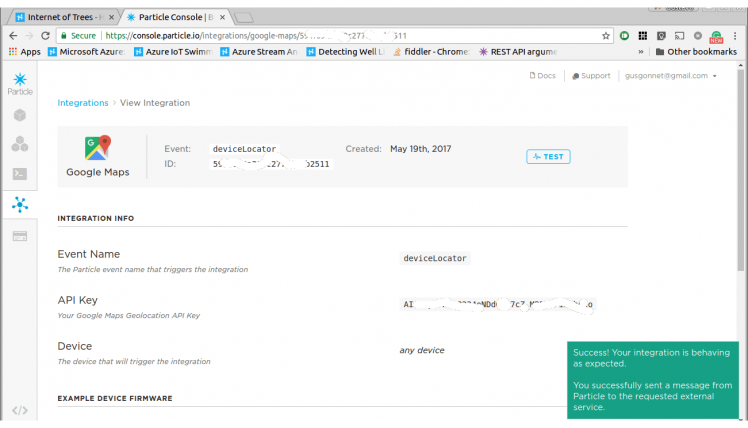Image resolution: width=748 pixels, height=428 pixels.
Task: Click the EXAMPLE DEVICE FIRMWARE heading
Action: pos(115,398)
